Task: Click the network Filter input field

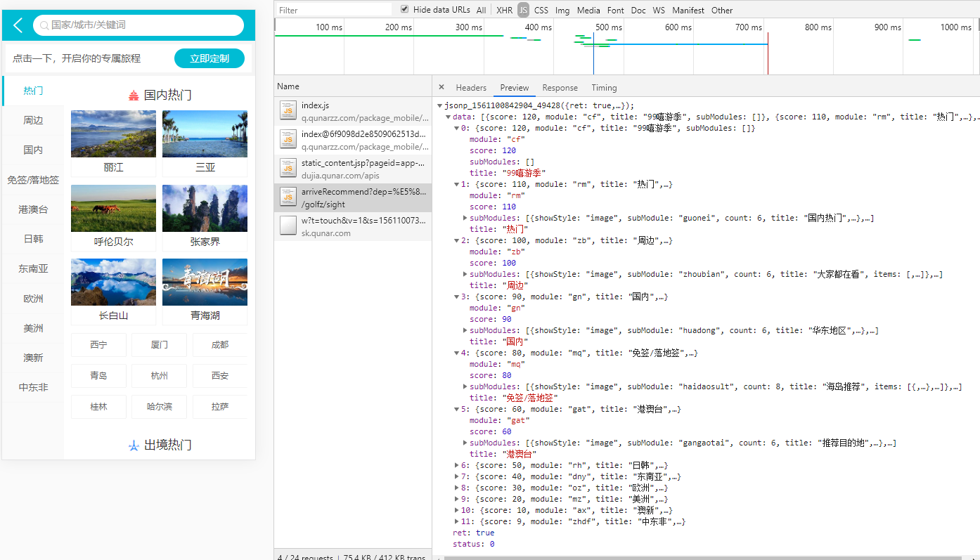Action: 334,11
